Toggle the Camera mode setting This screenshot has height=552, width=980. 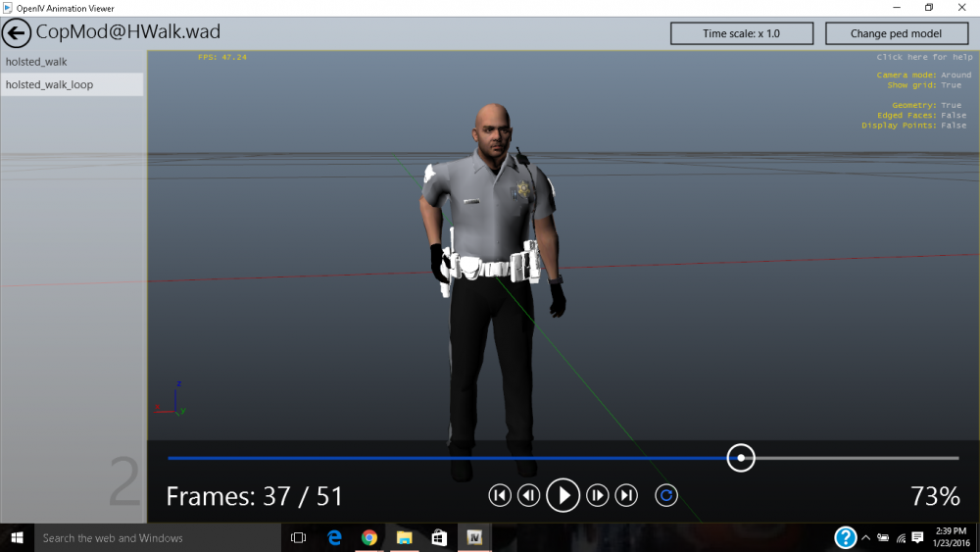[924, 75]
